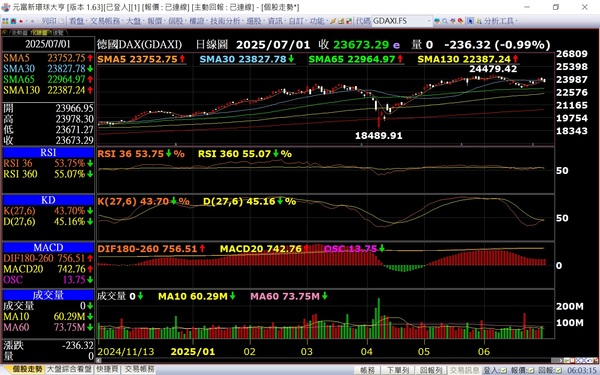Image resolution: width=600 pixels, height=375 pixels.
Task: Click the red forward arrow icon in the toolbar
Action: pos(21,21)
